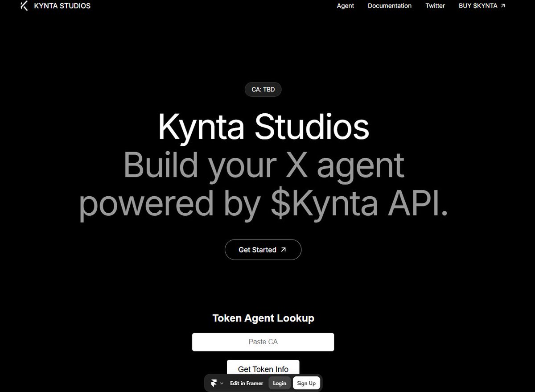
Task: Open the Documentation navigation item
Action: click(389, 6)
